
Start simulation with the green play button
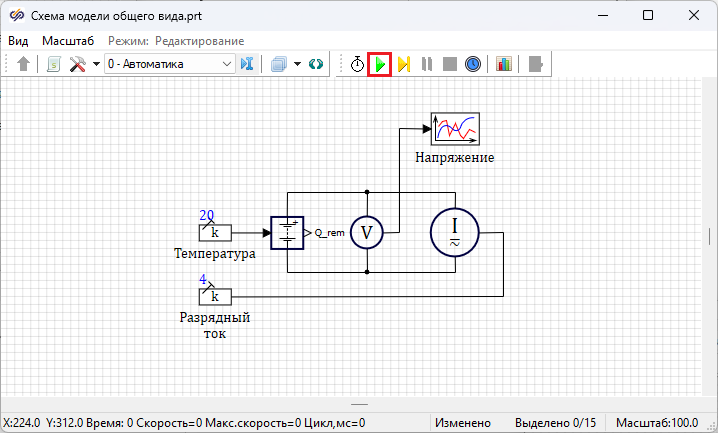coord(380,64)
